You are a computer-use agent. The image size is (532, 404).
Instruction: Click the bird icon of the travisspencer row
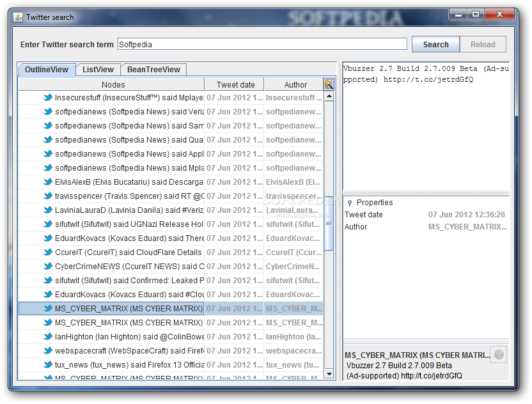[x=48, y=196]
